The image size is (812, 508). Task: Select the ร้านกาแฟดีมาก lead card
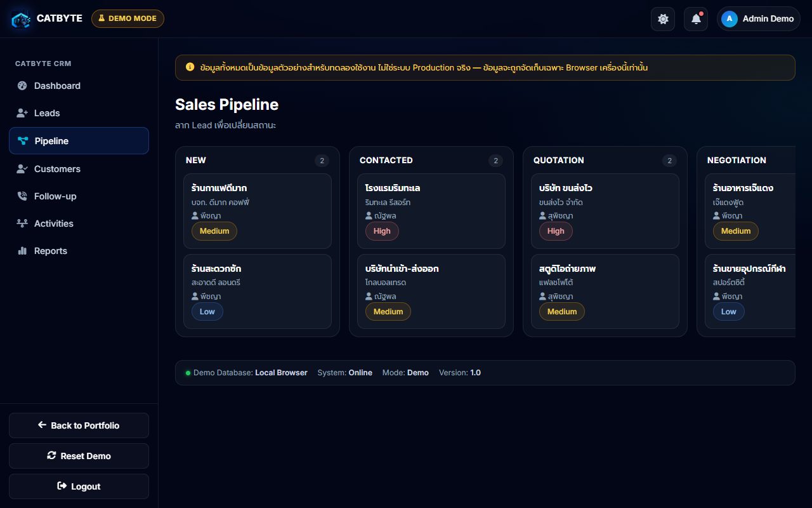point(258,211)
